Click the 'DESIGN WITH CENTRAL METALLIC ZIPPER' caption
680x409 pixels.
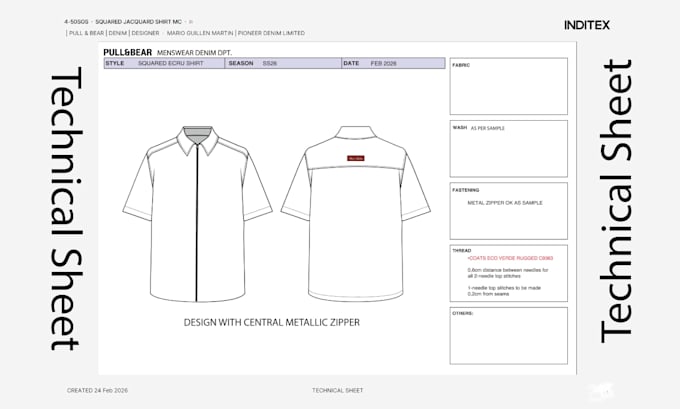point(271,322)
